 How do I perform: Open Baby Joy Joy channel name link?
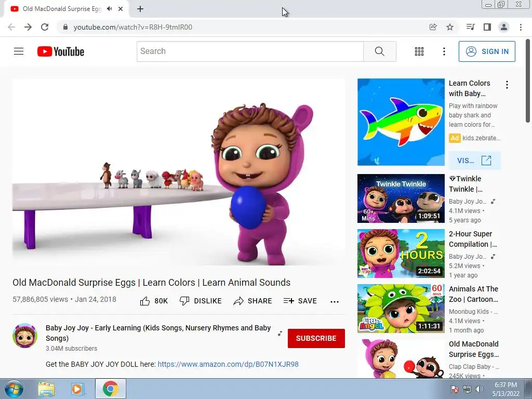pos(158,333)
